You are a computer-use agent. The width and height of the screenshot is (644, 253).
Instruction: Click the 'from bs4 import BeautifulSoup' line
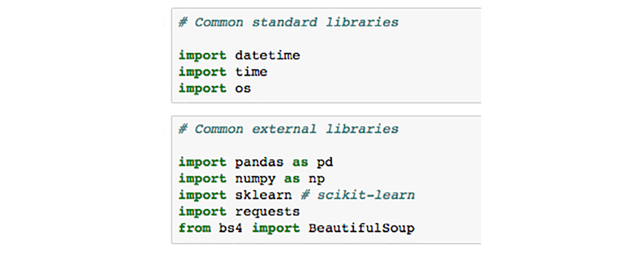[297, 228]
